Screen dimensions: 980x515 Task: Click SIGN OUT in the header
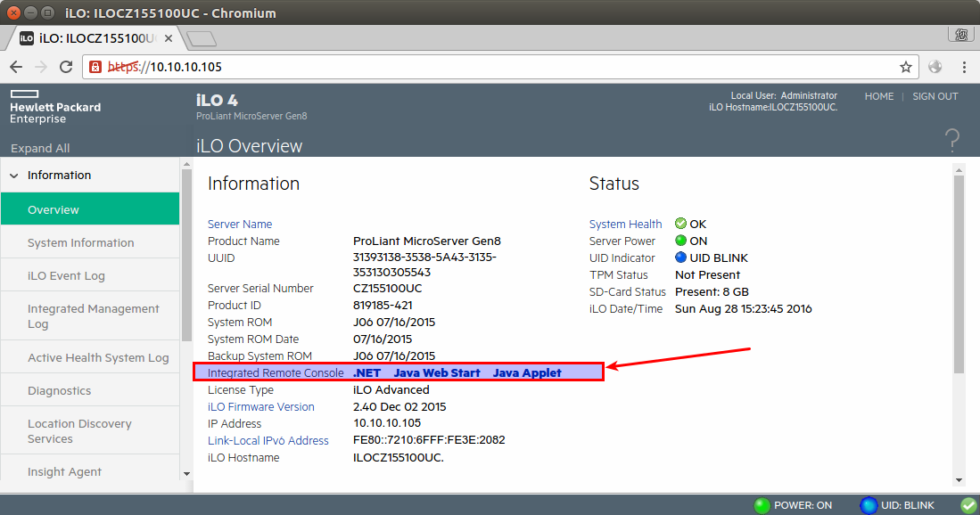tap(935, 96)
